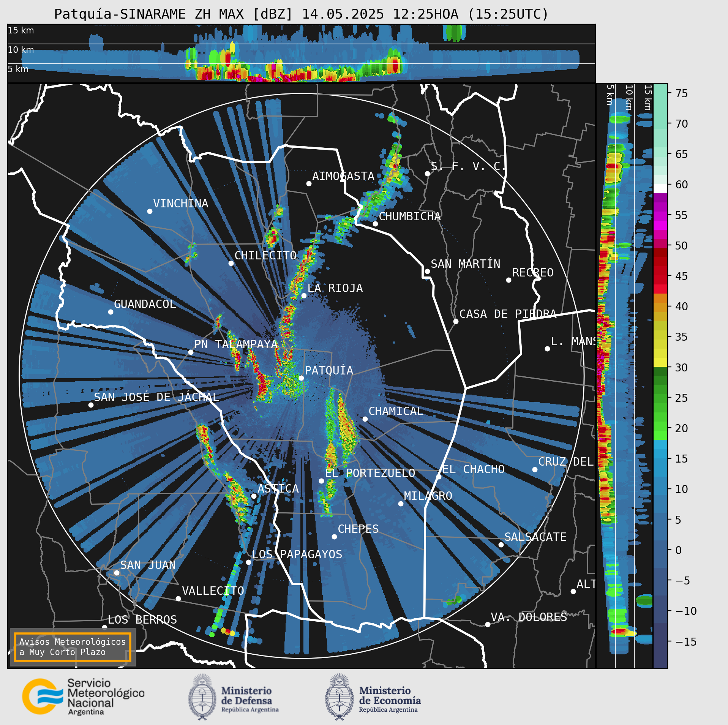This screenshot has width=728, height=725.
Task: Click the 15 km label in top cross-section
Action: pos(21,30)
